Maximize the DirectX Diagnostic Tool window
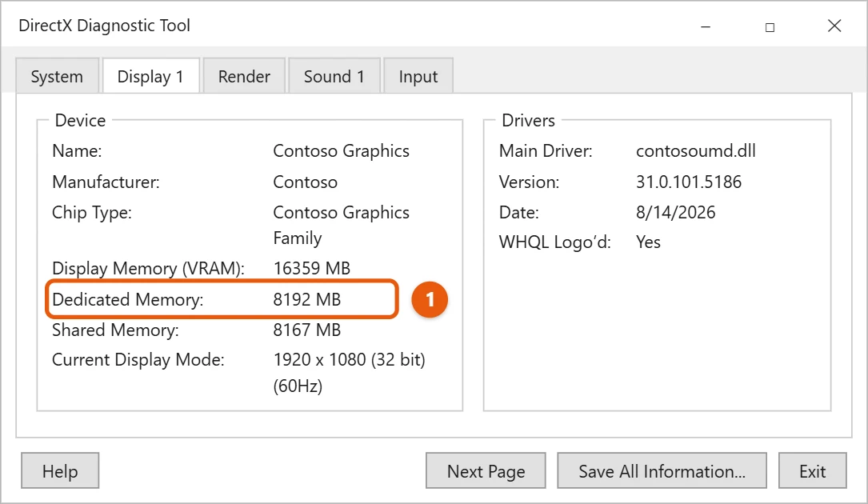 point(770,26)
